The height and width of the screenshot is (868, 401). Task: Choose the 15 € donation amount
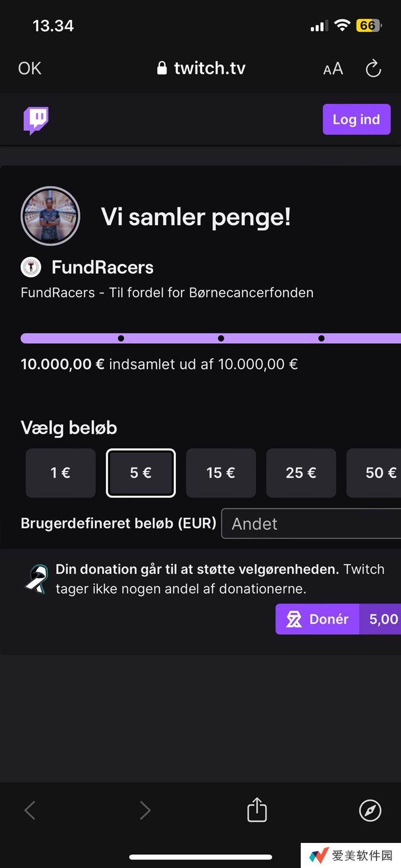[221, 473]
